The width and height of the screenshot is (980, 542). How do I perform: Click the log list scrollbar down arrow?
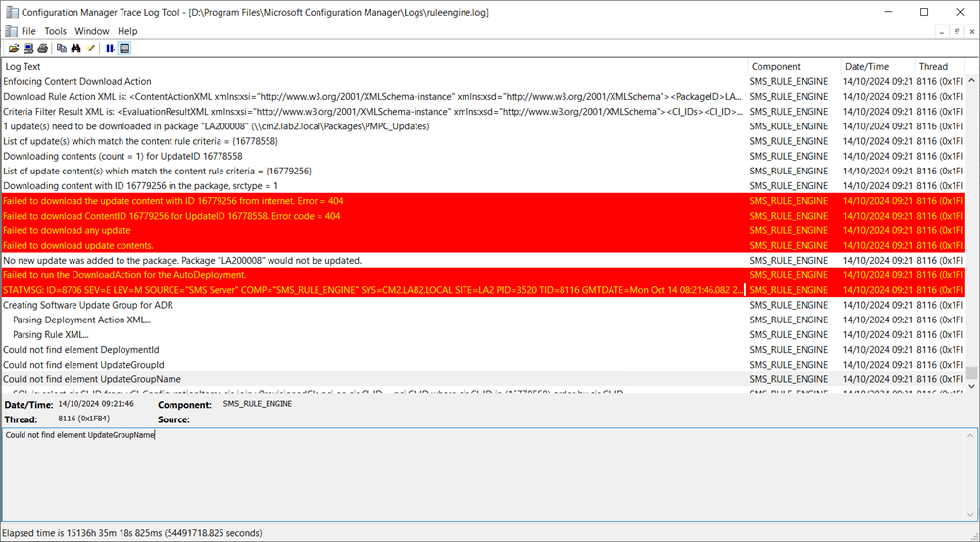point(971,386)
